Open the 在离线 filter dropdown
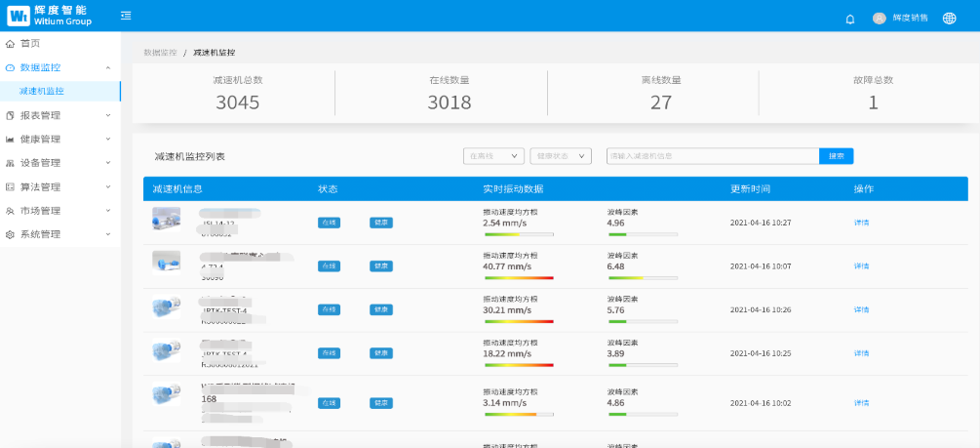The width and height of the screenshot is (980, 448). point(493,156)
